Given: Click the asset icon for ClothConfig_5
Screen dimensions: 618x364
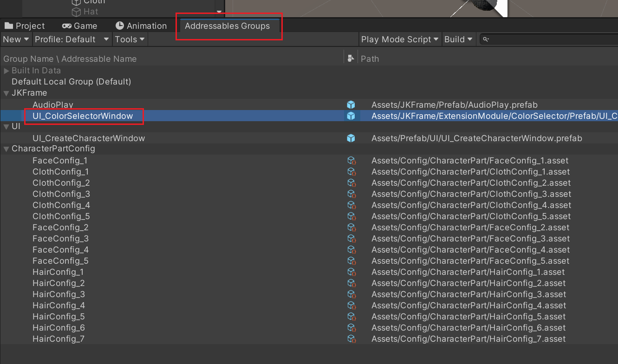Looking at the screenshot, I should click(x=351, y=216).
